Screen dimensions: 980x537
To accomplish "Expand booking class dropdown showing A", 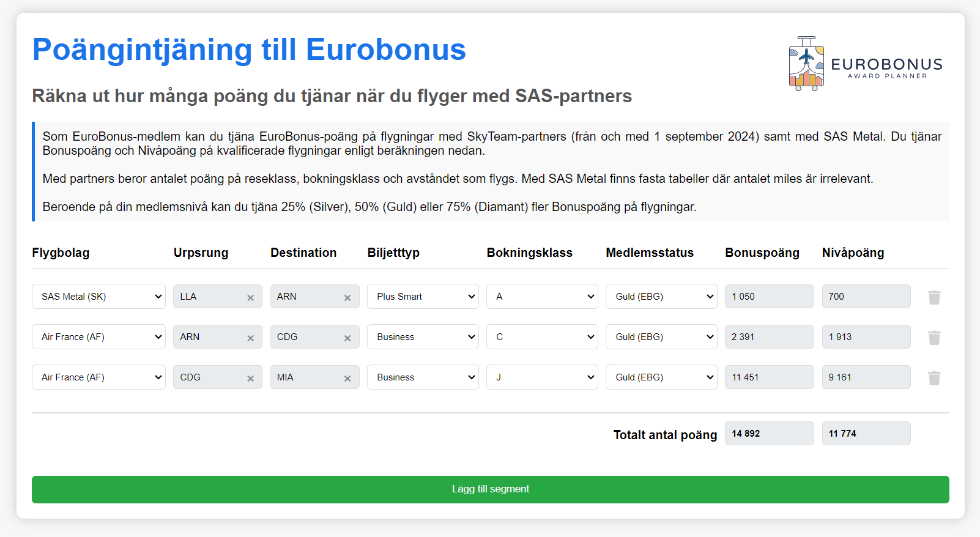I will [x=542, y=297].
